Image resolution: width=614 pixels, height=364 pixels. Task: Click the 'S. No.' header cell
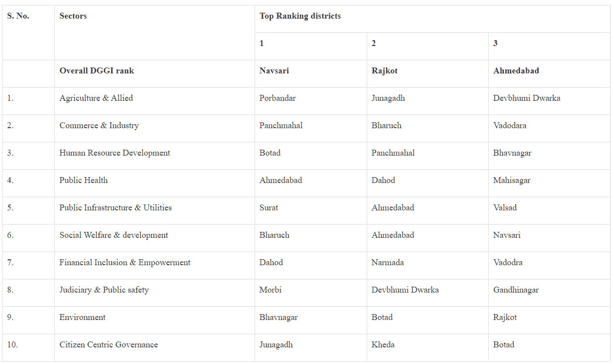pos(28,32)
